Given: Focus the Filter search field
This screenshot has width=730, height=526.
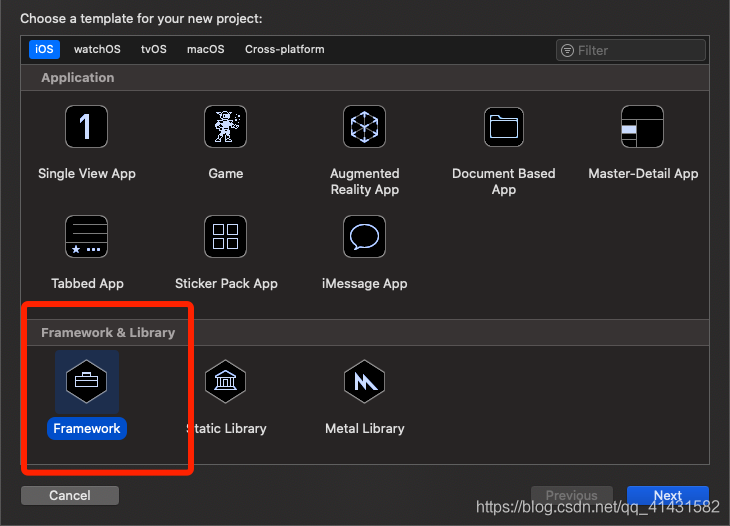Looking at the screenshot, I should coord(631,50).
